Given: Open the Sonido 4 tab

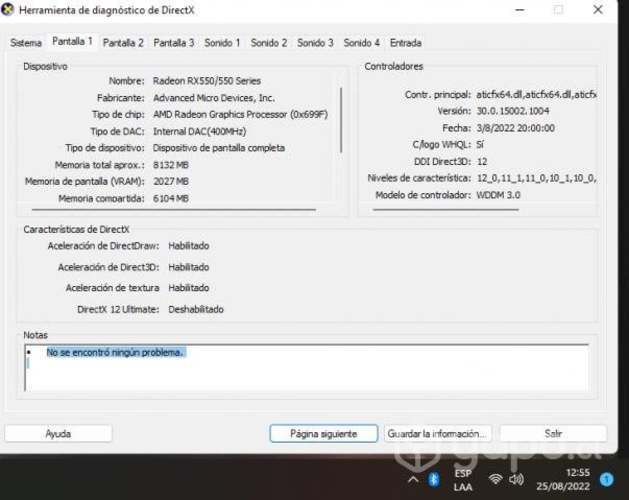Looking at the screenshot, I should tap(361, 43).
